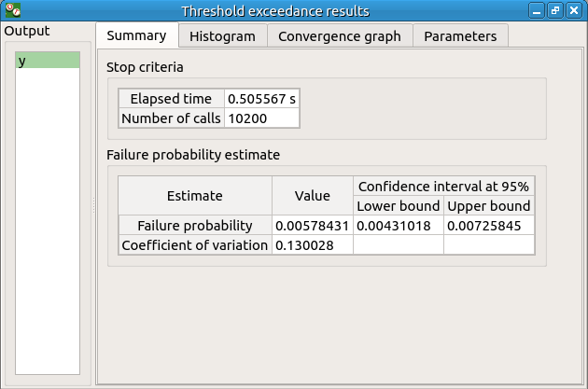
Task: Click the Failure probability row label
Action: (195, 226)
